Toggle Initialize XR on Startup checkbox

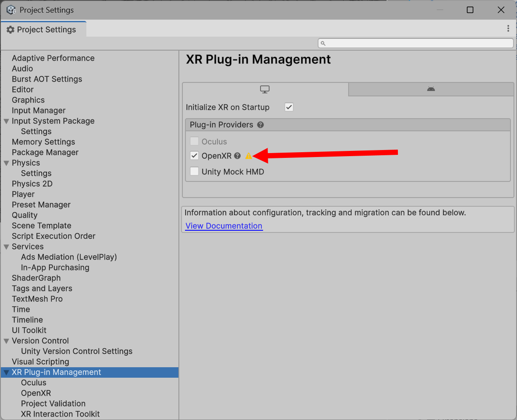(289, 107)
